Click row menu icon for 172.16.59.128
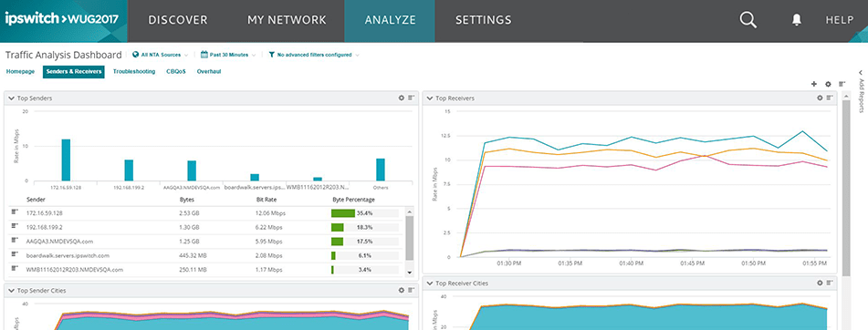 point(15,212)
